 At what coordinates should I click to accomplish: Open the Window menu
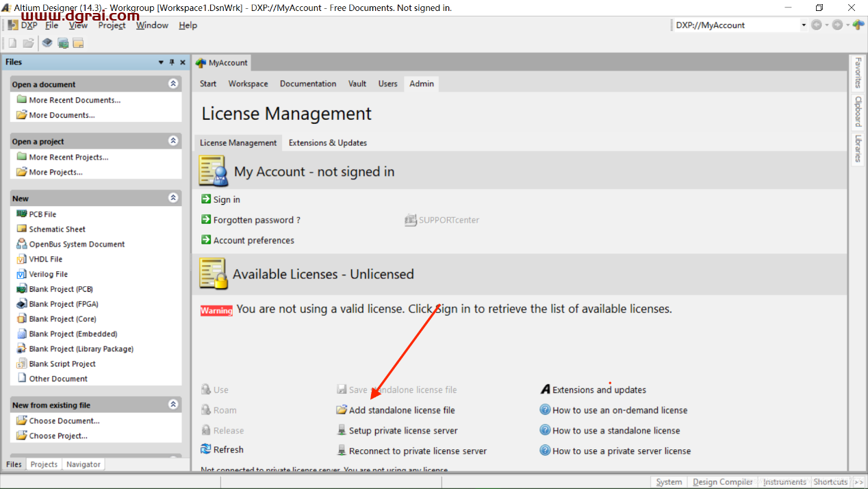[x=152, y=25]
